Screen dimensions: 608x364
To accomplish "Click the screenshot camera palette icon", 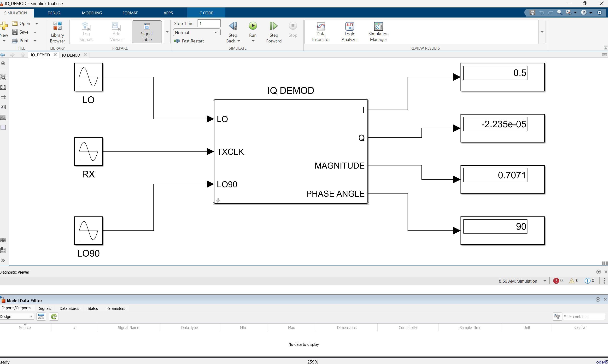I will coord(3,240).
